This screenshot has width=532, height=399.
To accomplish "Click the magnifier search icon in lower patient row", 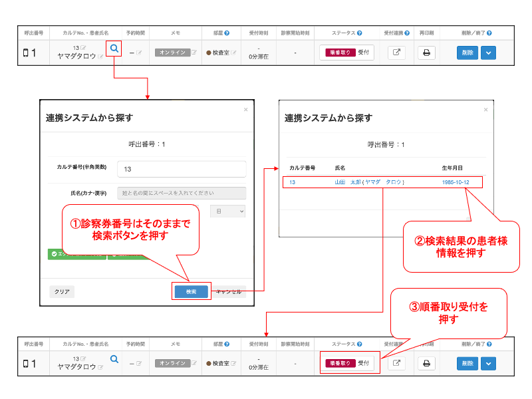I will coord(114,359).
